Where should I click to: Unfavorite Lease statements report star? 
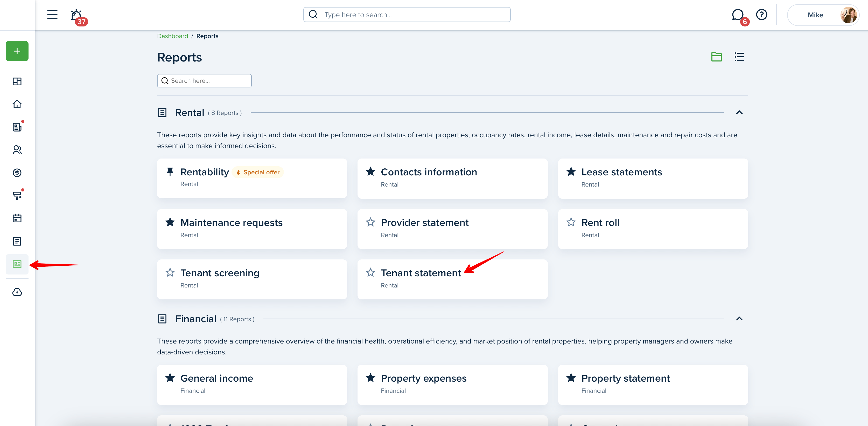571,172
